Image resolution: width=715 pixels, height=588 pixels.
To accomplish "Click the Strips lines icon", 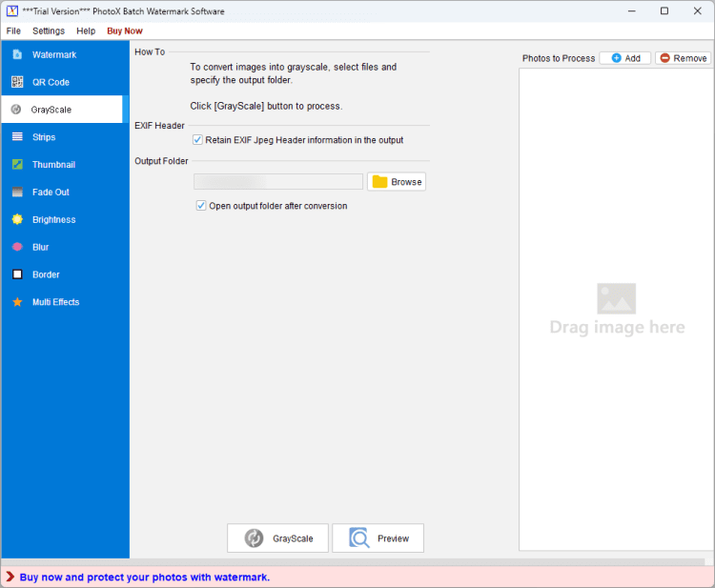I will (17, 136).
